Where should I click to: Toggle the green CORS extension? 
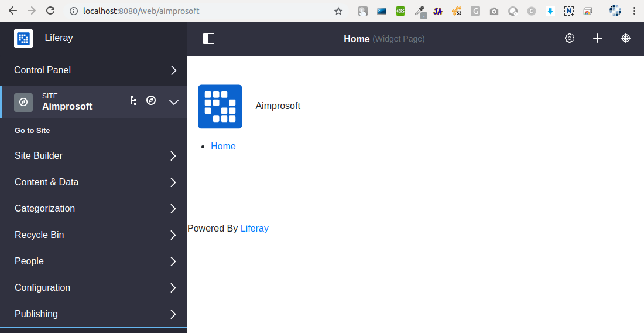pos(400,11)
